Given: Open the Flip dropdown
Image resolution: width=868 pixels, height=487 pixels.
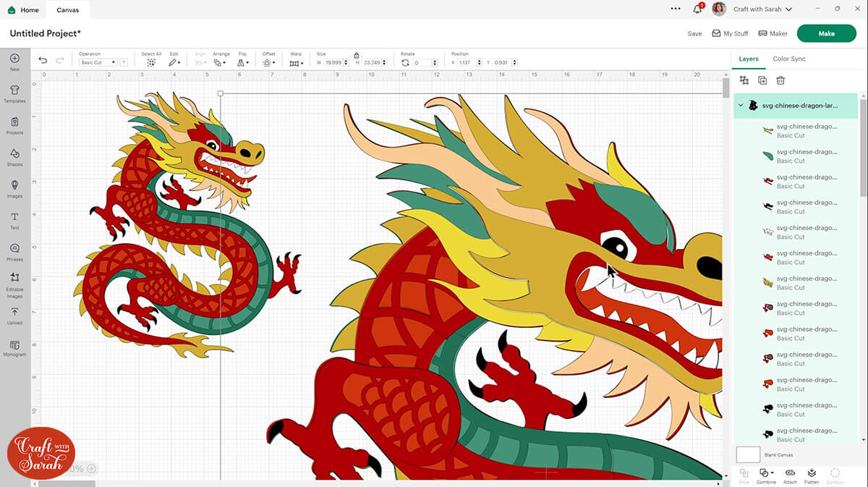Looking at the screenshot, I should pos(242,63).
